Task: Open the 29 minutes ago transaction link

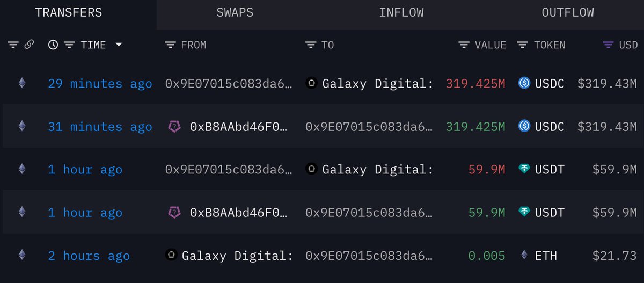Action: coord(100,84)
